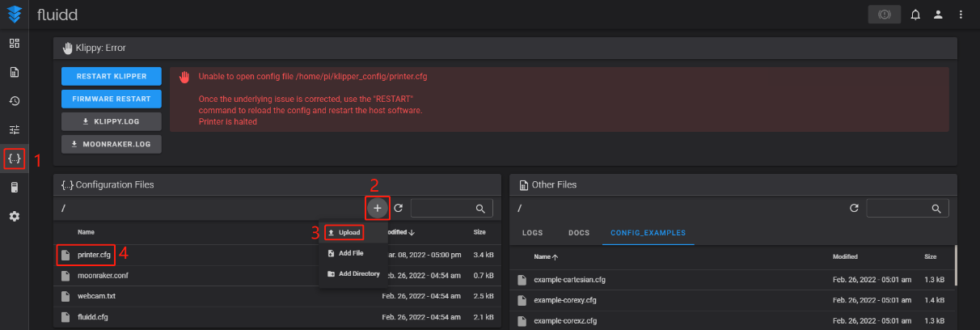Image resolution: width=980 pixels, height=330 pixels.
Task: Choose Add Directory from the menu
Action: (354, 273)
